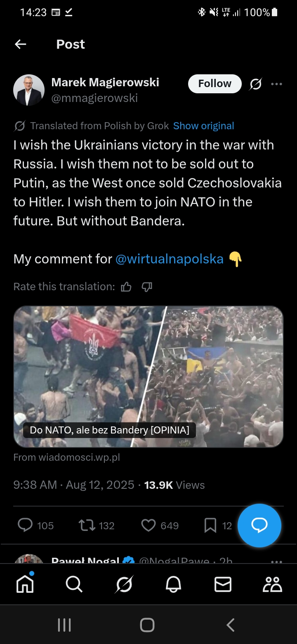
Task: Tap the back arrow to leave post
Action: click(x=21, y=44)
